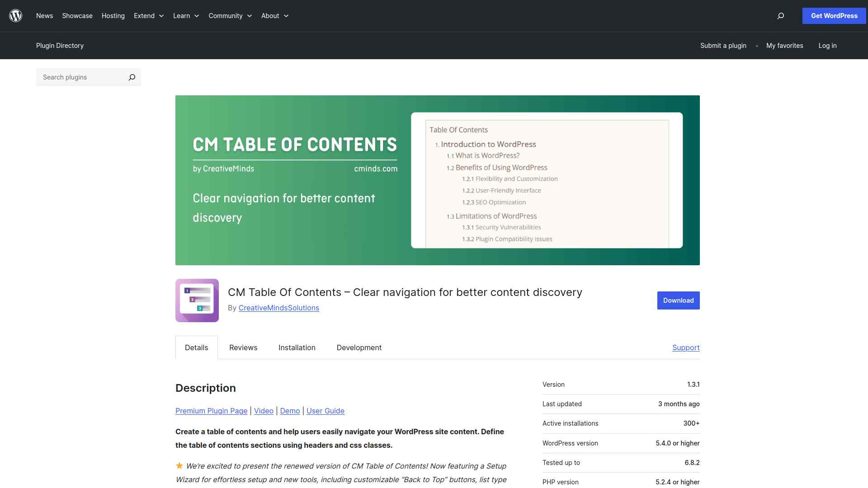Open the site search magnifier in top bar
868x488 pixels.
[x=780, y=16]
